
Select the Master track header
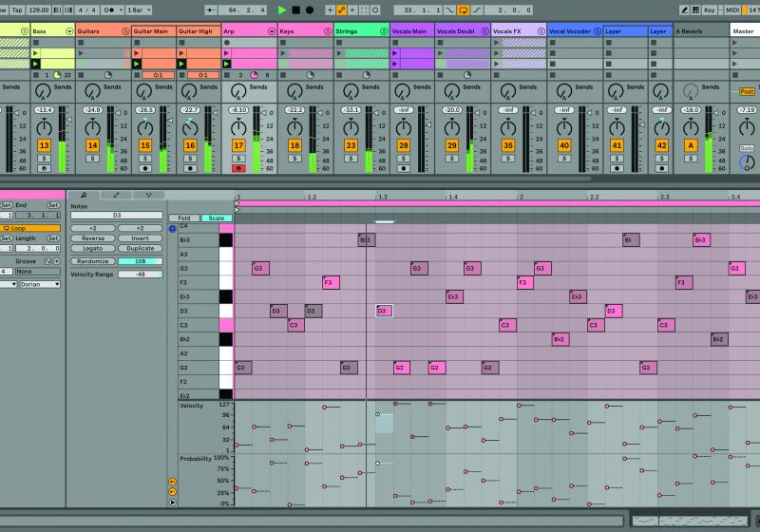(x=745, y=31)
